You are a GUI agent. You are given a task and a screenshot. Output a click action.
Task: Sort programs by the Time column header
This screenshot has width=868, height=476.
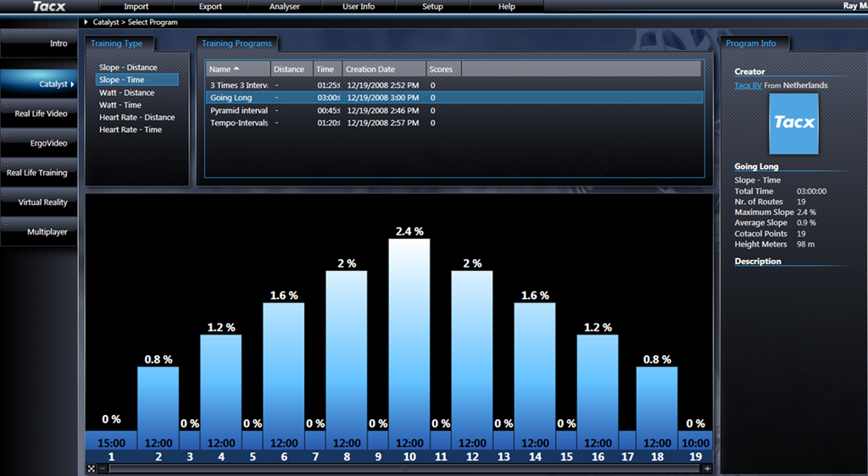pos(328,69)
